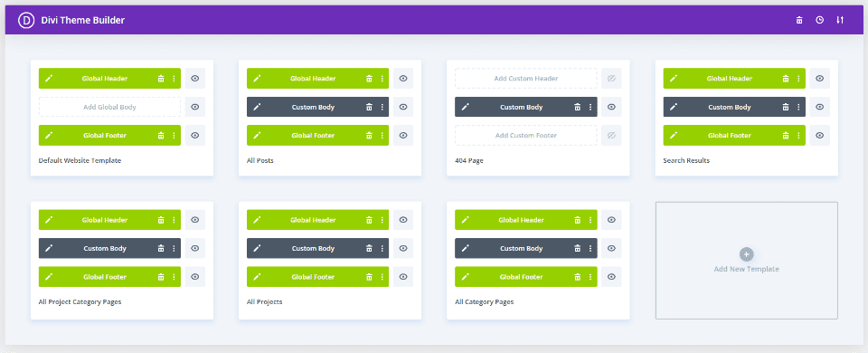Edit Global Header pencil in All Posts

pyautogui.click(x=257, y=79)
